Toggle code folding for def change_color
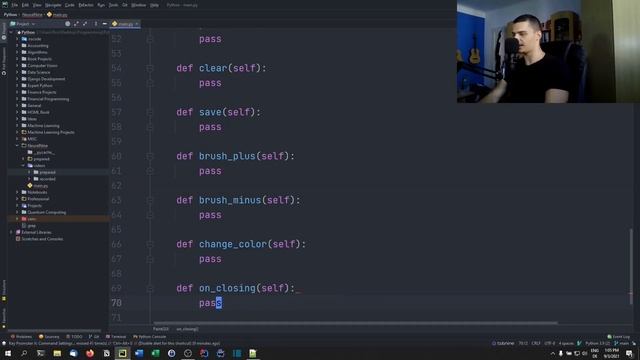This screenshot has height=360, width=640. click(150, 244)
